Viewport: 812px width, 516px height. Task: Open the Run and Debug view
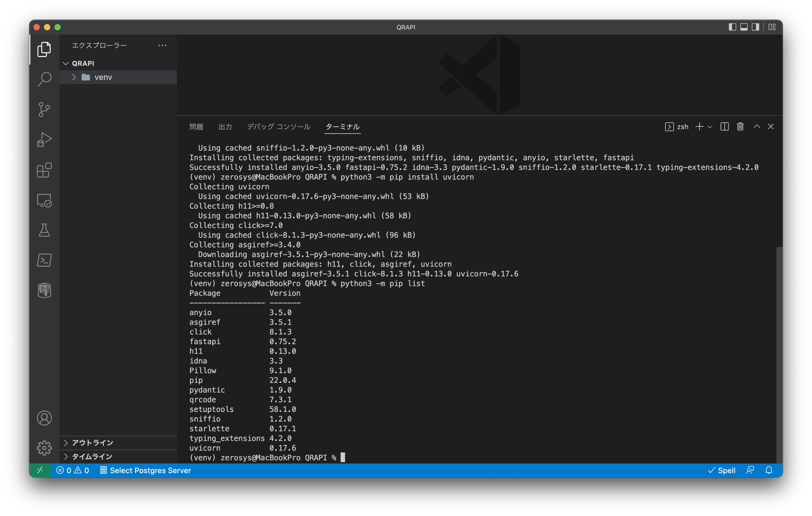(x=44, y=140)
